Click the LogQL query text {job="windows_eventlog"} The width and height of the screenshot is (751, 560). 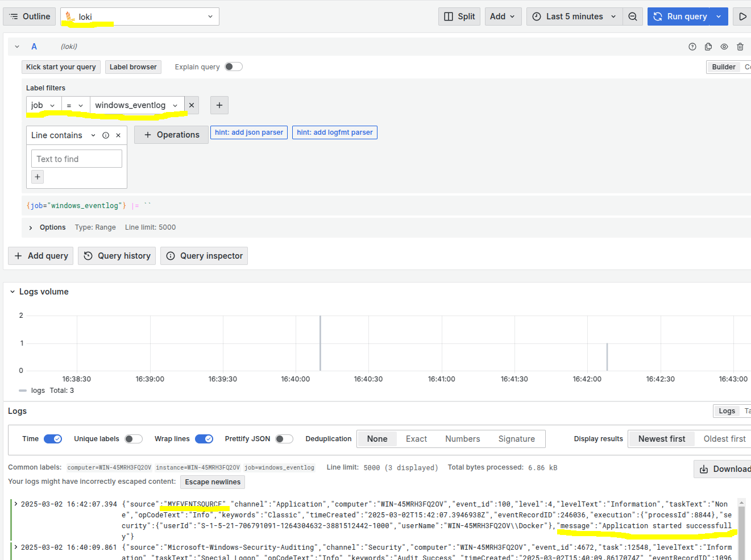(x=76, y=206)
